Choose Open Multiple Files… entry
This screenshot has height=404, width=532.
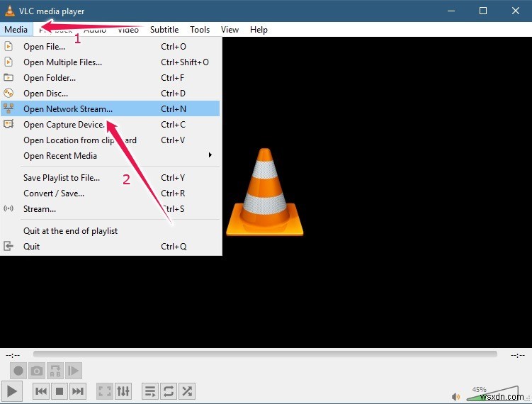tap(111, 62)
